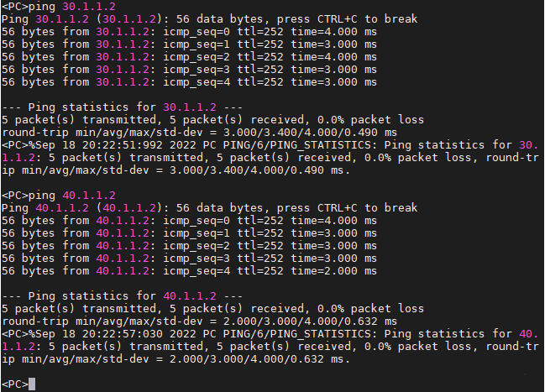Click icmp_seq=2 reply line from 40.1.1.2

189,246
